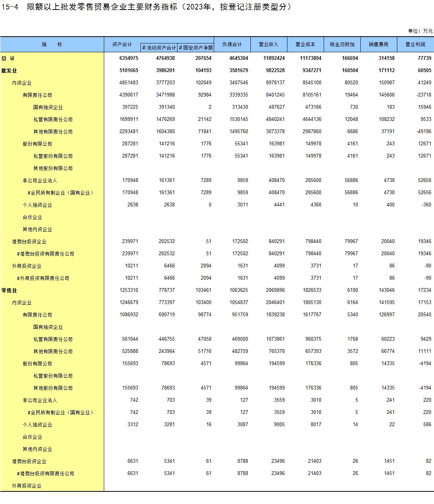Select the operating profit cell -23718
Image resolution: width=434 pixels, height=504 pixels.
coord(424,95)
